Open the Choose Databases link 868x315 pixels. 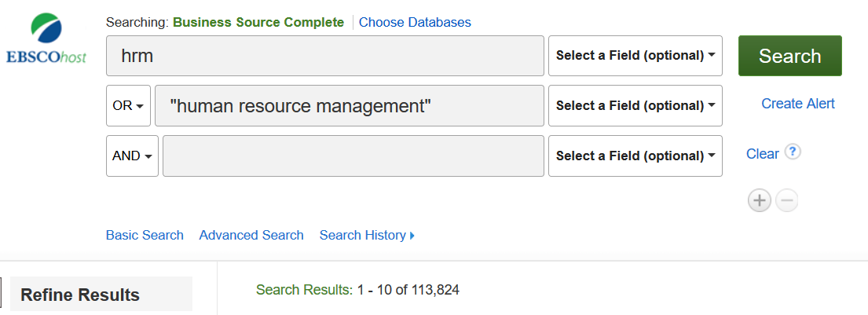tap(415, 22)
